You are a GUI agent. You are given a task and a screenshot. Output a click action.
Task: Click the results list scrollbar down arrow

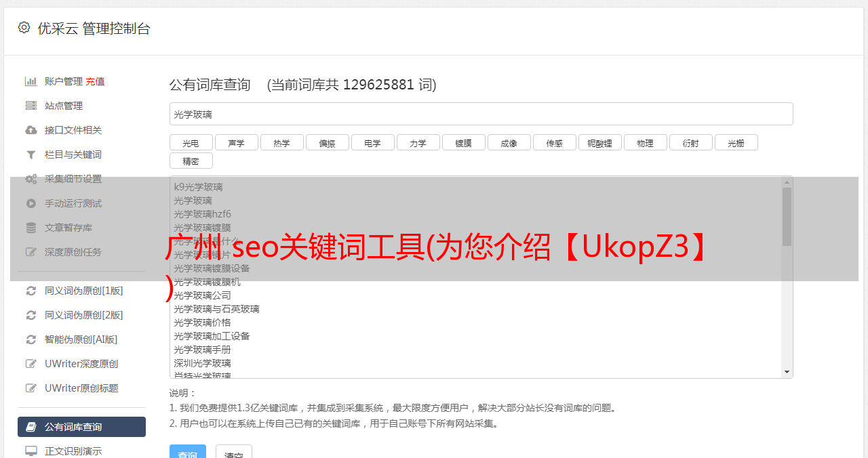[787, 372]
